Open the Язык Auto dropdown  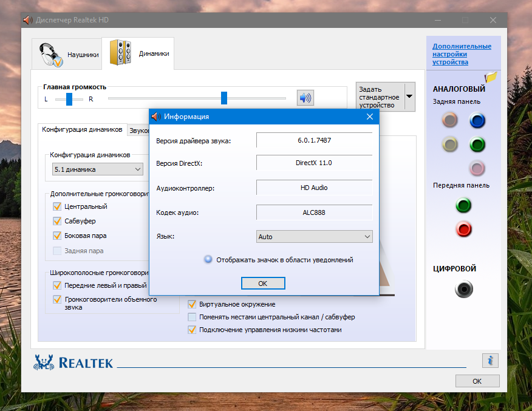click(x=314, y=237)
